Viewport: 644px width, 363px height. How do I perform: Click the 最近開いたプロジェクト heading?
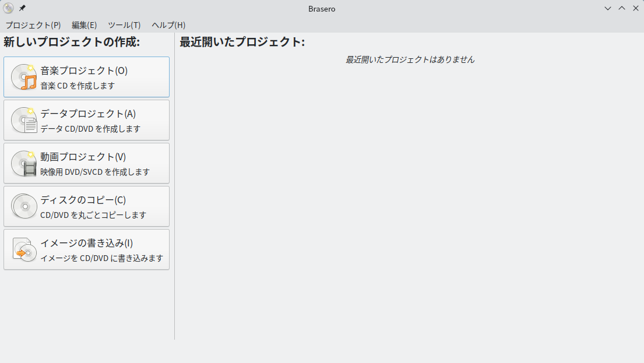(x=242, y=42)
